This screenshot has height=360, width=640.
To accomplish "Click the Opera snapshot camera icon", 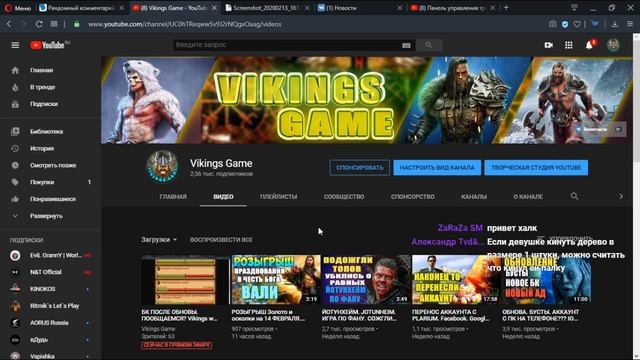I will [x=552, y=24].
